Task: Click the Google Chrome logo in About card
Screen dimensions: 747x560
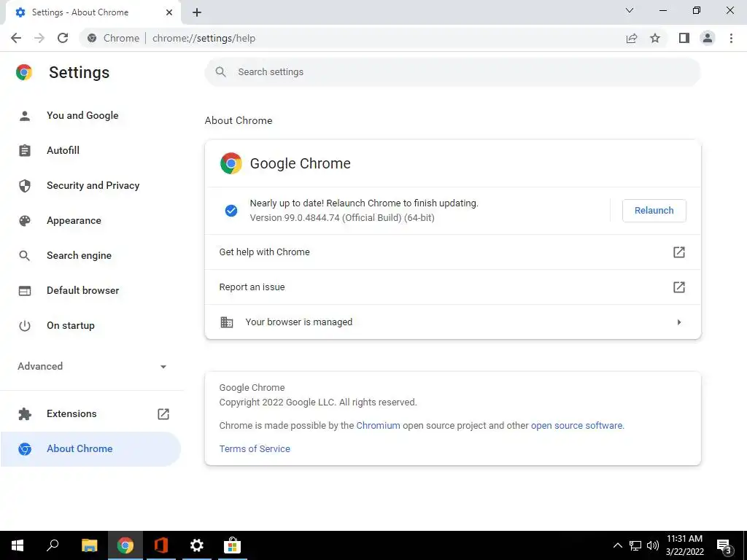Action: pos(231,163)
